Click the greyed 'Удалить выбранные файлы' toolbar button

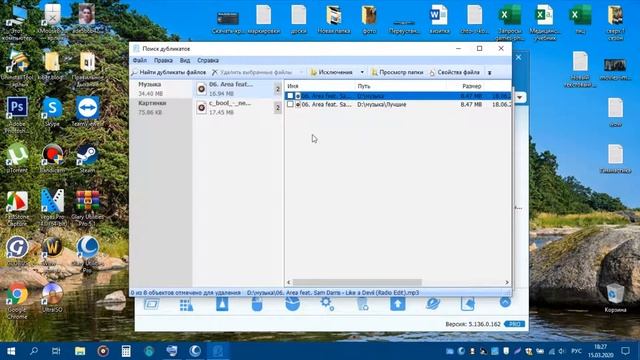click(x=252, y=72)
